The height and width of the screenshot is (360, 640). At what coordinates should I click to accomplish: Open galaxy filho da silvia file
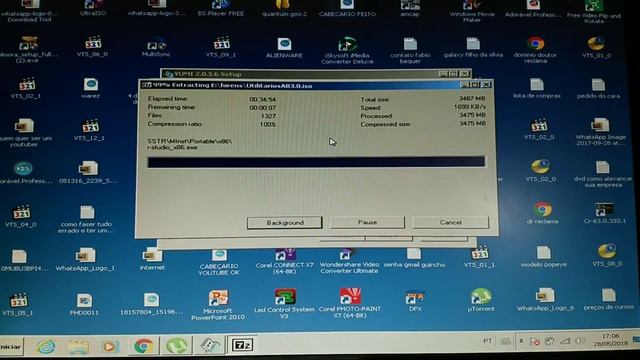tap(473, 48)
